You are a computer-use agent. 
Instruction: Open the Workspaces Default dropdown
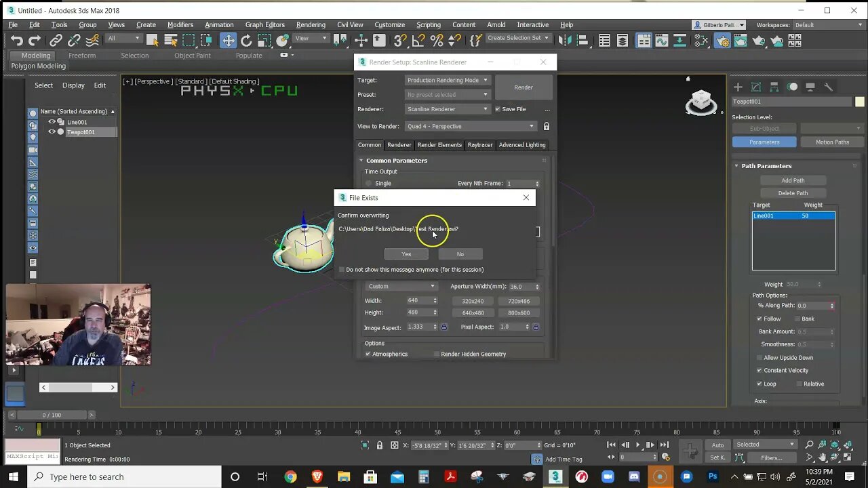click(x=827, y=25)
